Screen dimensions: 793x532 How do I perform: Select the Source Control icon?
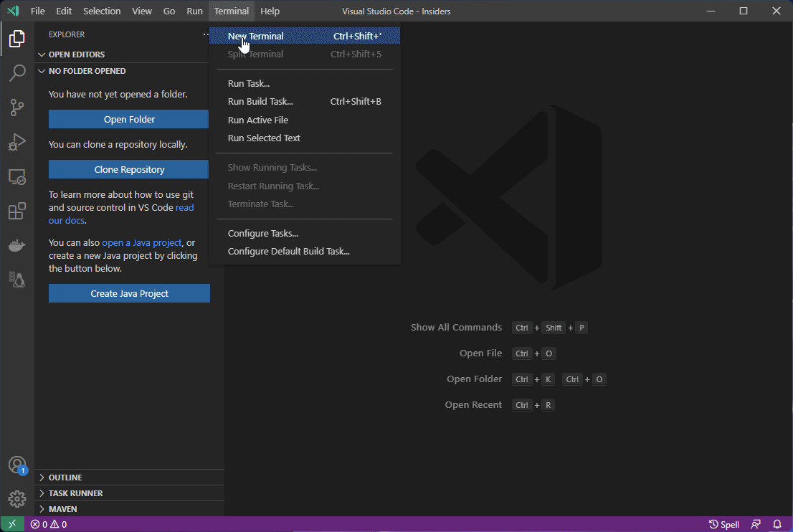[x=17, y=108]
